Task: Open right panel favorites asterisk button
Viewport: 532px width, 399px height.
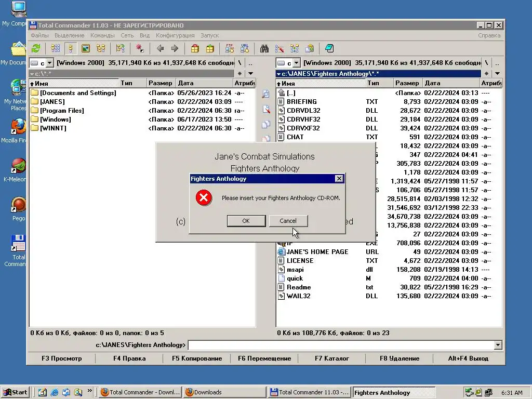Action: point(486,74)
